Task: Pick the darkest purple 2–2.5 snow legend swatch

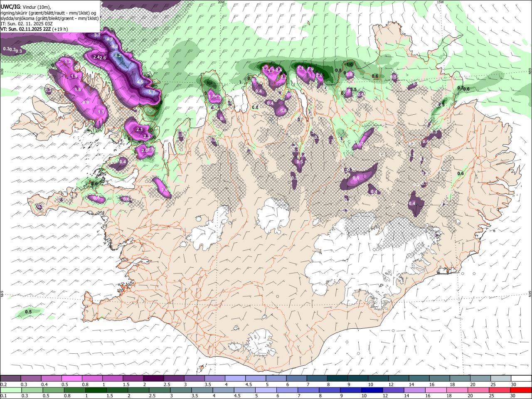Action: [153, 379]
